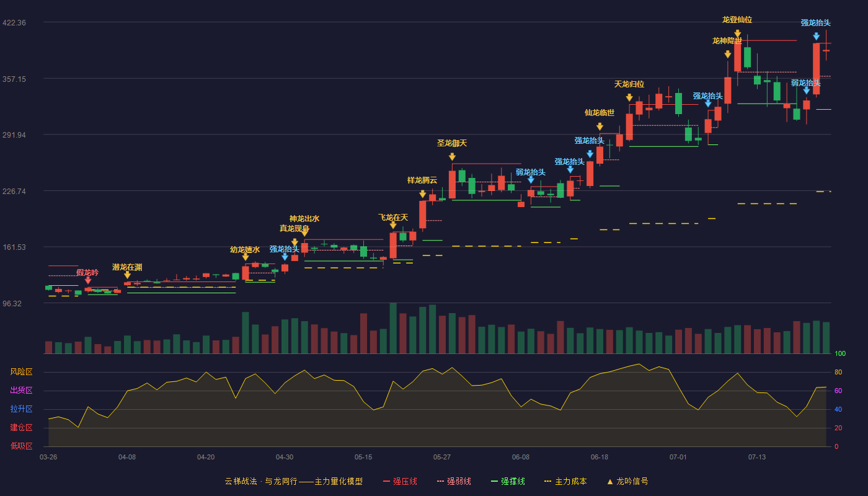Viewport: 868px width, 496px height.
Task: Toggle the 主力成本 legend series
Action: point(565,481)
